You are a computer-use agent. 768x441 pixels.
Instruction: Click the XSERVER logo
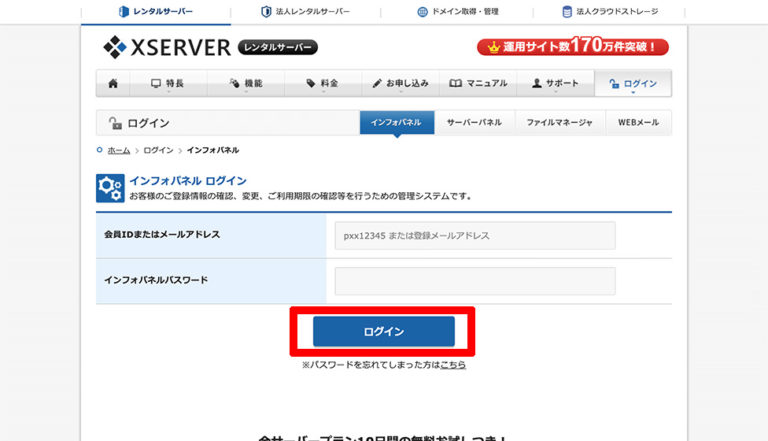167,48
